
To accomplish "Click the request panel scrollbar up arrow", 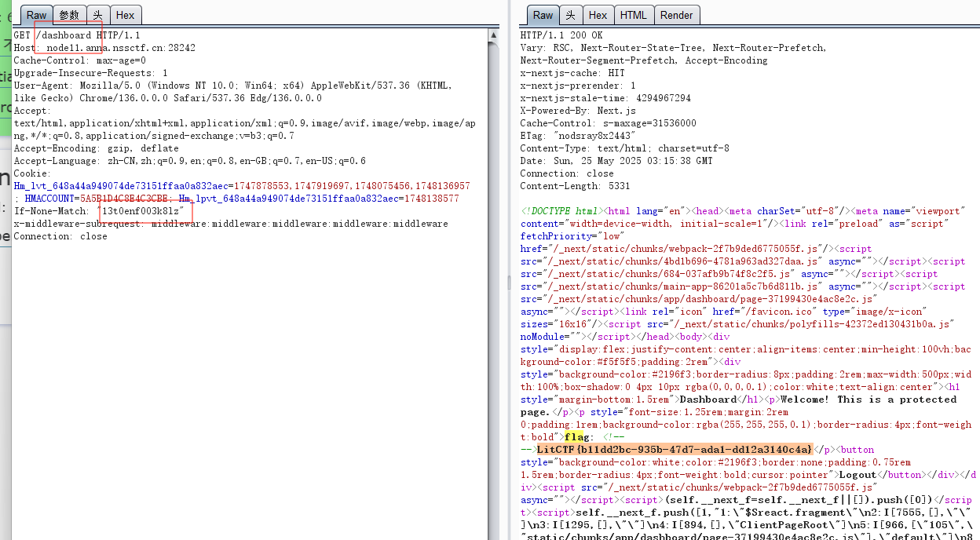I will pos(493,35).
